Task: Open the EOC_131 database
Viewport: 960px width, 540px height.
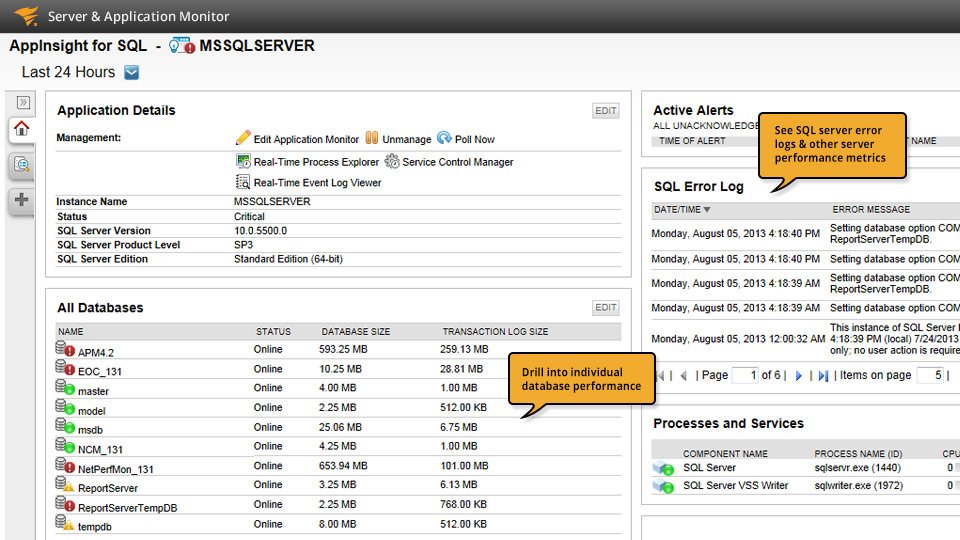Action: click(100, 372)
